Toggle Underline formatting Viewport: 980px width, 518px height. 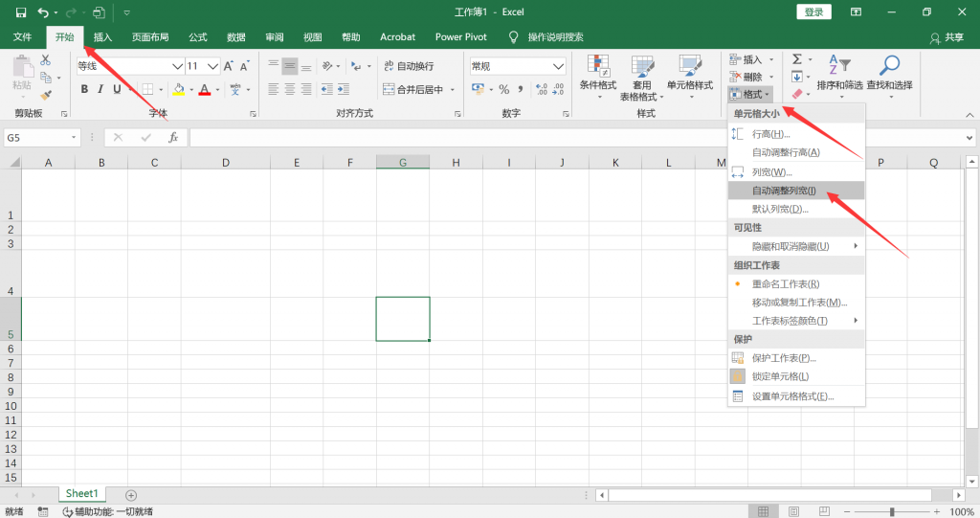coord(117,89)
